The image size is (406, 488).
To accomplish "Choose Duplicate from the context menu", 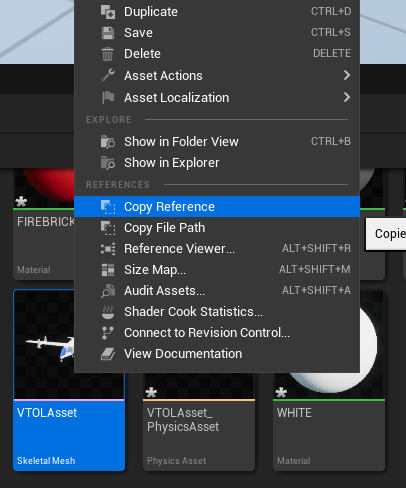I will tap(217, 12).
